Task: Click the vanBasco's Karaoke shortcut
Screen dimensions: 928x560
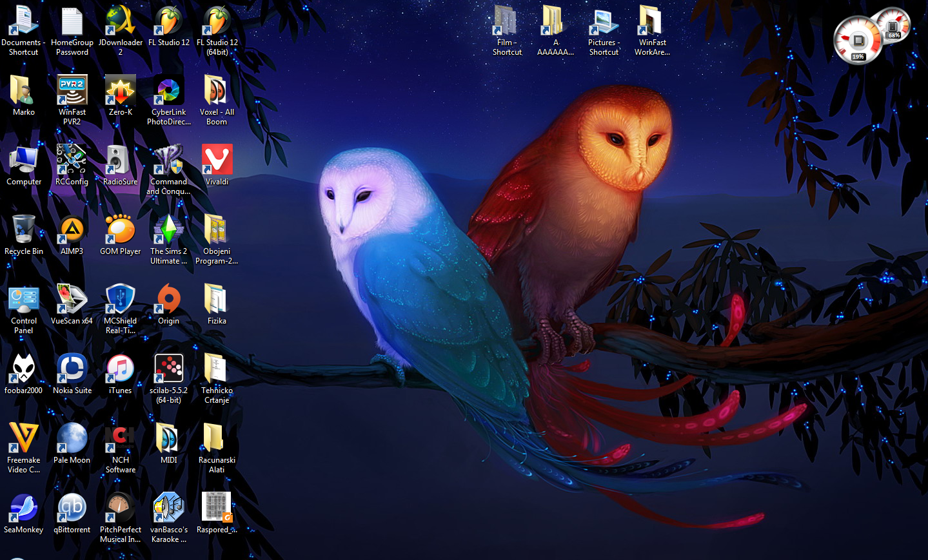Action: 169,507
